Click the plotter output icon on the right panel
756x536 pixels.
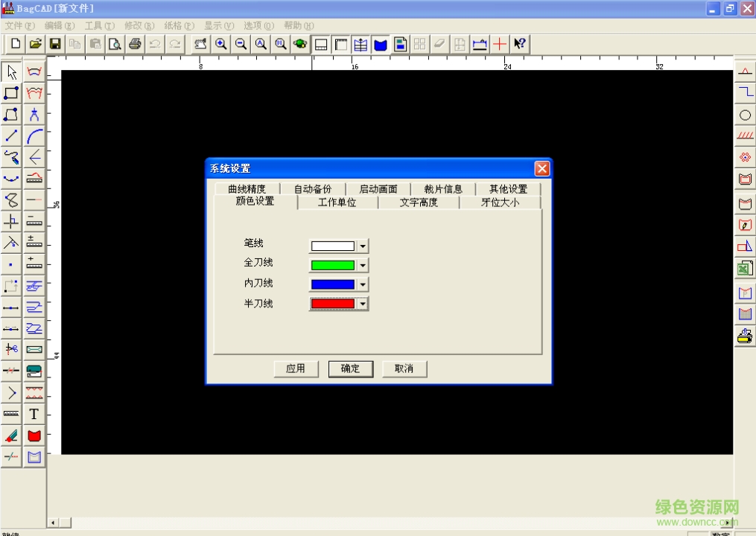(746, 335)
